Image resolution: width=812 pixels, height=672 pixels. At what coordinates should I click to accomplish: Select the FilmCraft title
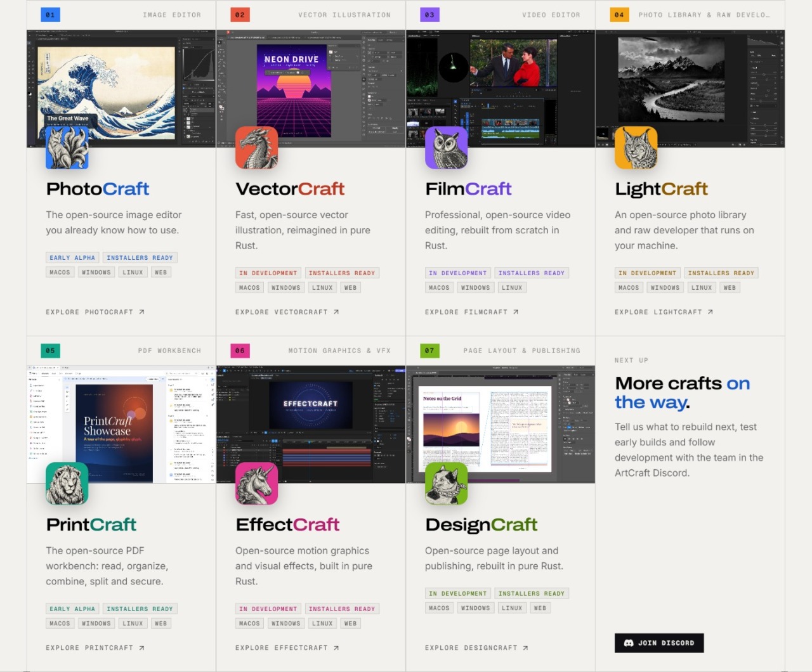468,189
